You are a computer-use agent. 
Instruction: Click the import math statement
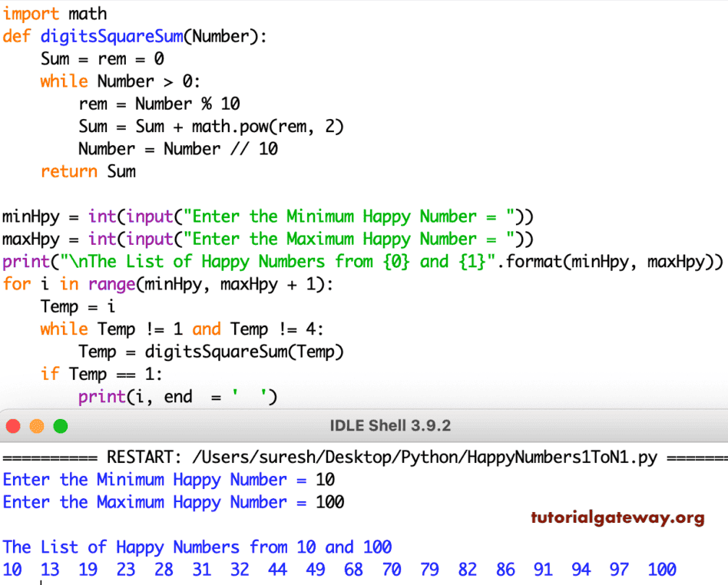coord(54,14)
